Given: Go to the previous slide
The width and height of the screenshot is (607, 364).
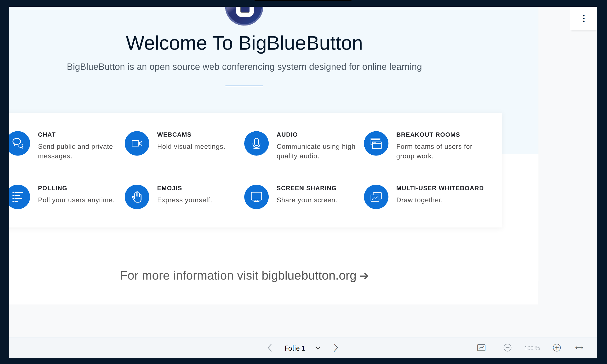Looking at the screenshot, I should coord(270,348).
